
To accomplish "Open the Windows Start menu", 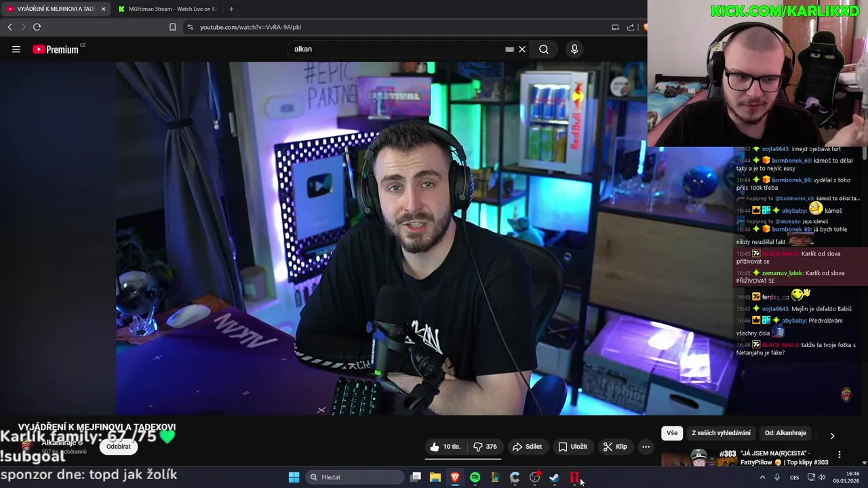I will [x=294, y=477].
